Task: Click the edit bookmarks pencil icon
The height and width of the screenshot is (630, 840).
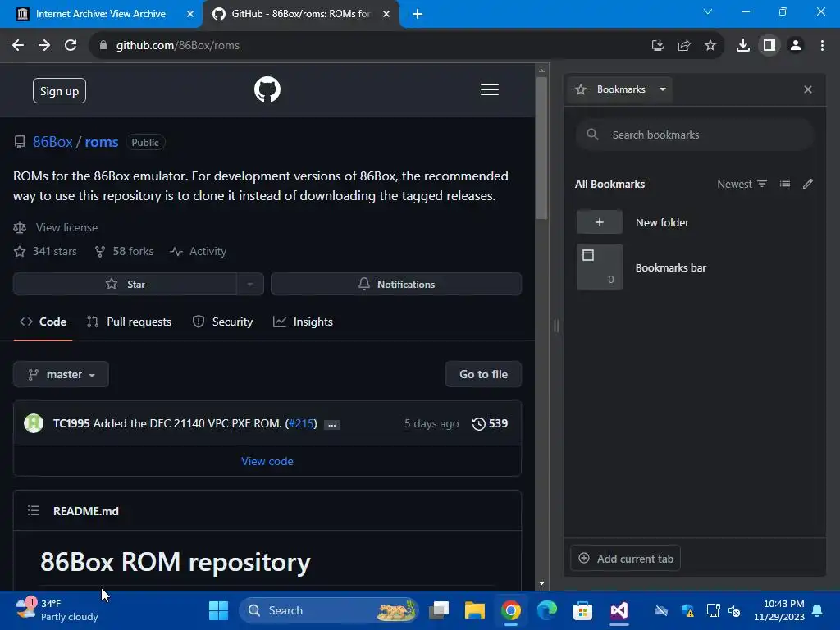Action: click(808, 184)
